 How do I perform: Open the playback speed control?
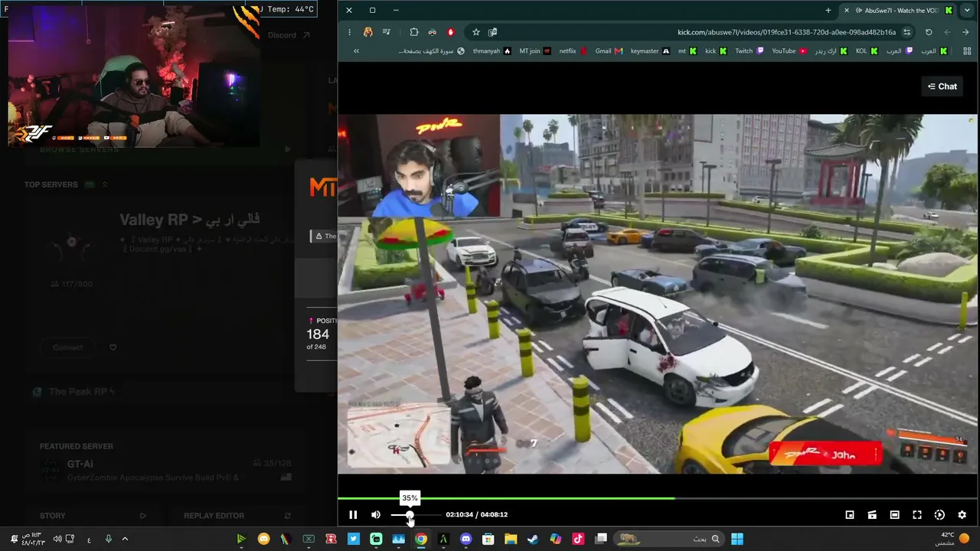939,515
